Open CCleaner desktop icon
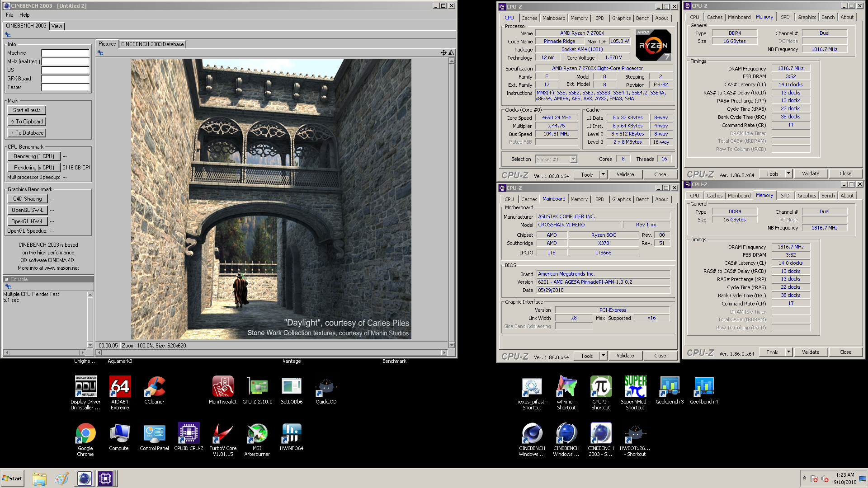 154,389
